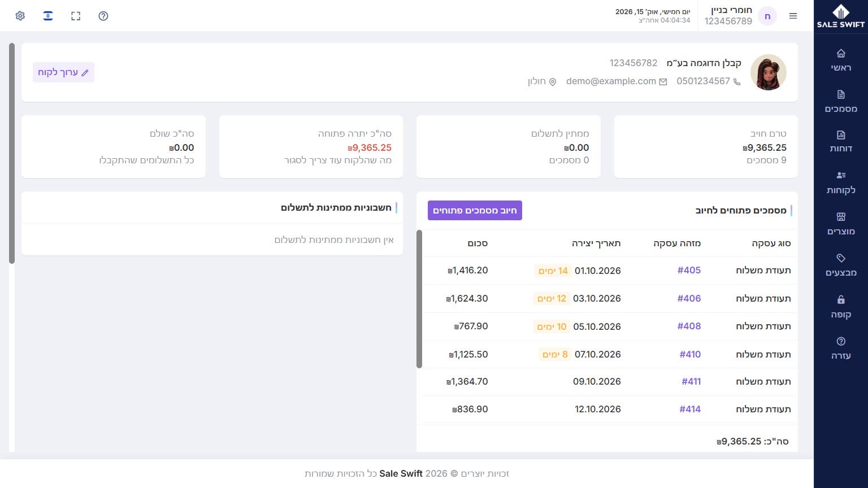
Task: Open transaction link #410
Action: (690, 354)
